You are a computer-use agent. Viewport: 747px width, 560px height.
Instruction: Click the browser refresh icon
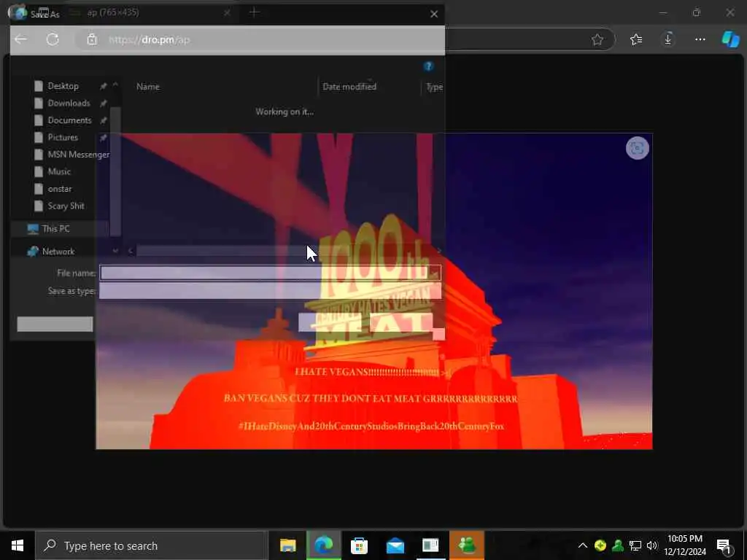(x=53, y=39)
